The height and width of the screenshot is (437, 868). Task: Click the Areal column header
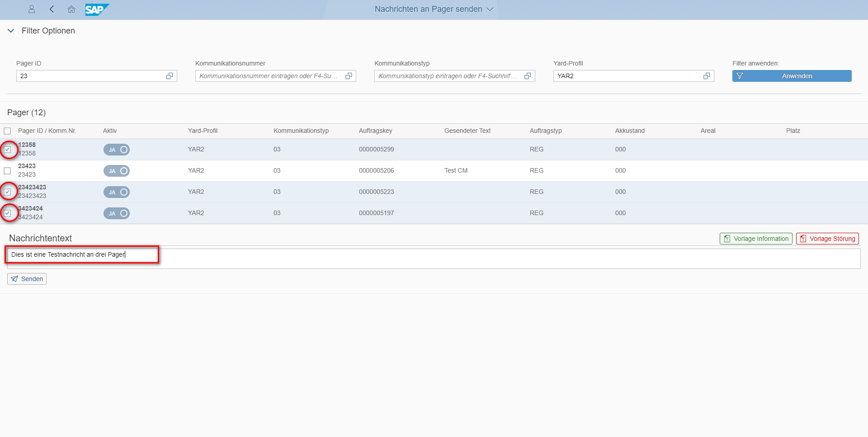coord(708,131)
